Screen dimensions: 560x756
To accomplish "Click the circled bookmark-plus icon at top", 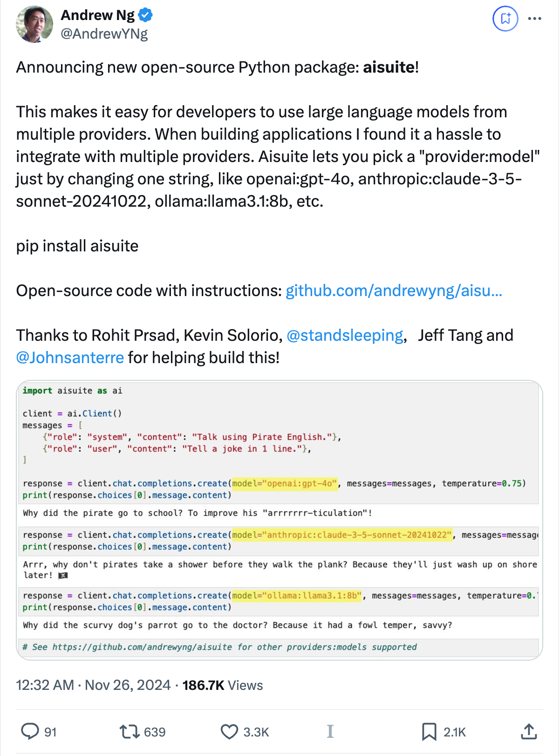I will [505, 19].
